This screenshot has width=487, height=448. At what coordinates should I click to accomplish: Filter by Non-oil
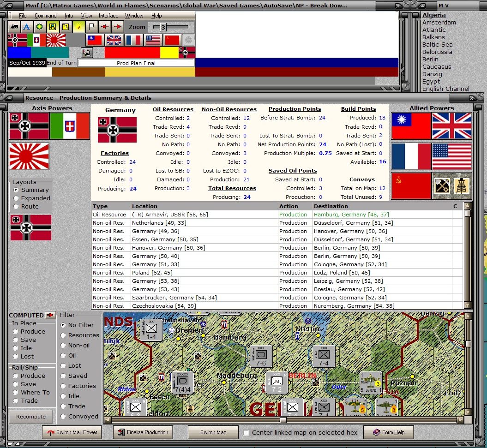[75, 345]
